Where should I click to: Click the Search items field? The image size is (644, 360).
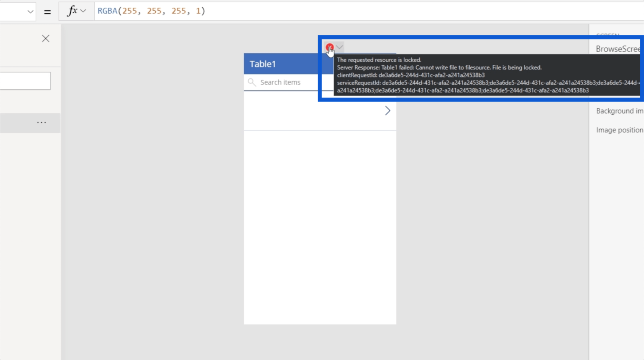click(281, 82)
